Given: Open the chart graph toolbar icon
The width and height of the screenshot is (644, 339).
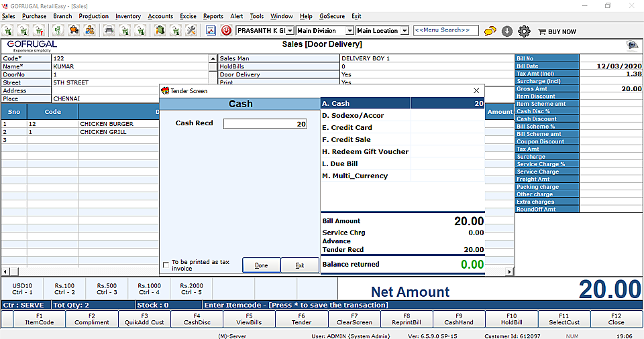Looking at the screenshot, I should [211, 30].
